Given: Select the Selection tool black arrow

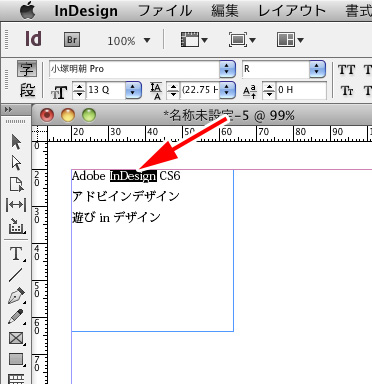Looking at the screenshot, I should pos(16,142).
